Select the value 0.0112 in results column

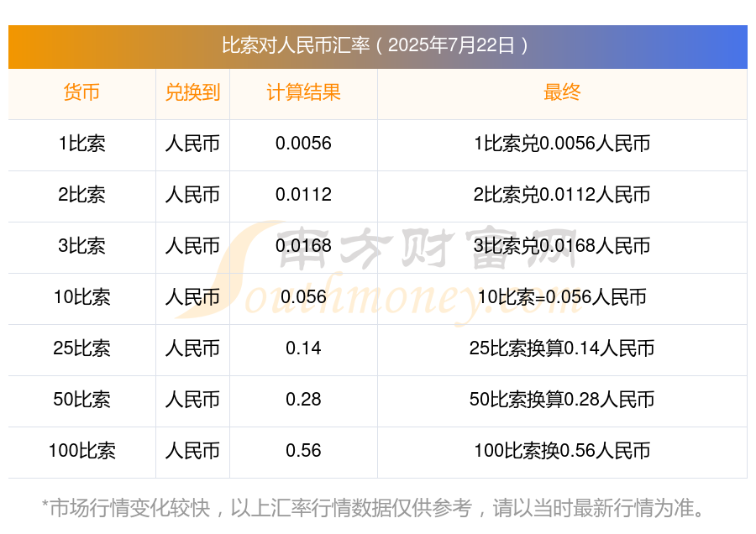[x=303, y=195]
